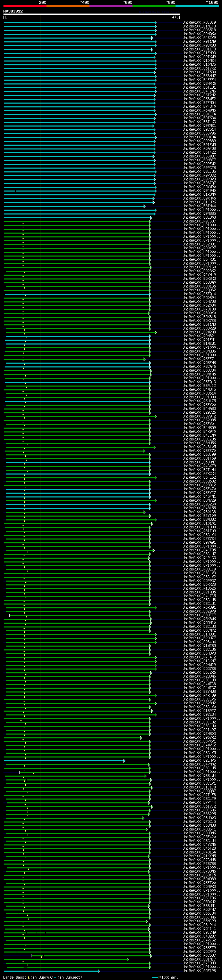The width and height of the screenshot is (222, 980).
Task: Select hit label UniRef100_C1C1C8
Action: tap(199, 787)
